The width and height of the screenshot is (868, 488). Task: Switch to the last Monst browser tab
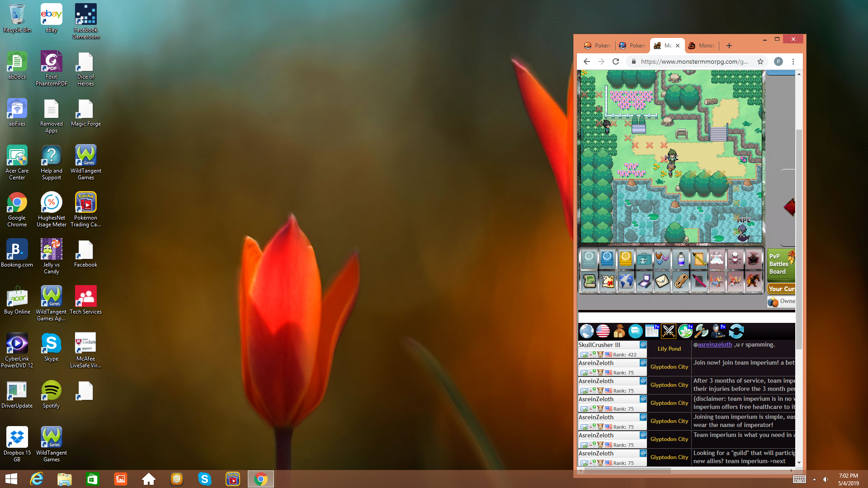[x=702, y=46]
